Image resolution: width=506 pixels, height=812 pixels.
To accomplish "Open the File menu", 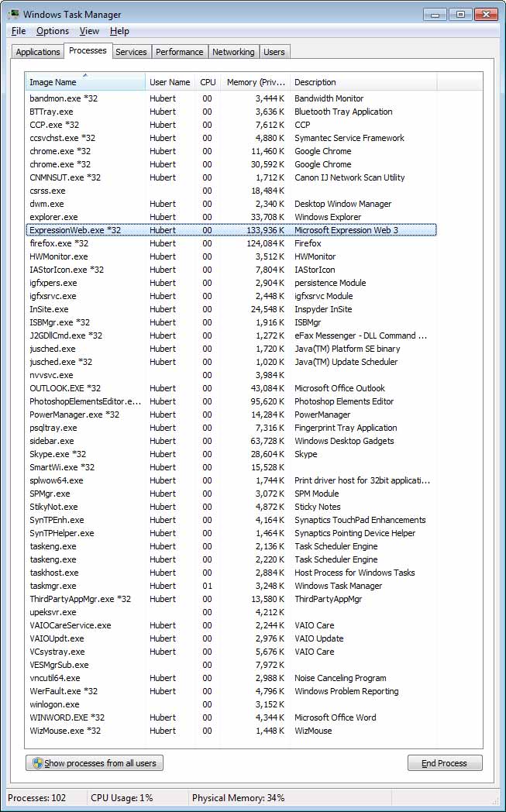I will [19, 31].
